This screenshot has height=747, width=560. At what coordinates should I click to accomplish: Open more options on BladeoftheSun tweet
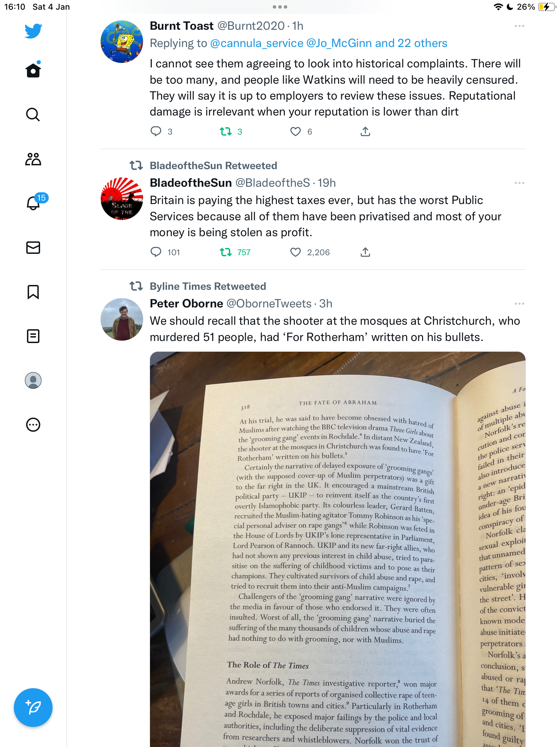pos(519,183)
